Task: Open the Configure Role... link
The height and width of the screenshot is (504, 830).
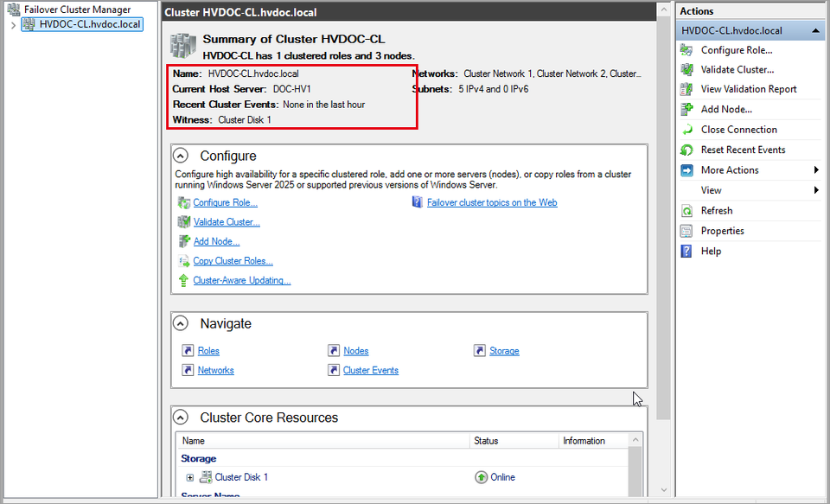Action: 226,203
